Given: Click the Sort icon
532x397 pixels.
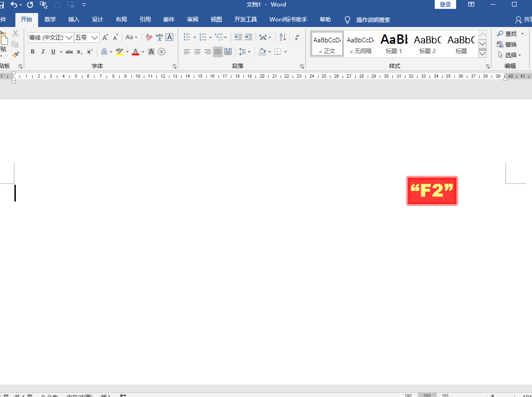Looking at the screenshot, I should [283, 37].
